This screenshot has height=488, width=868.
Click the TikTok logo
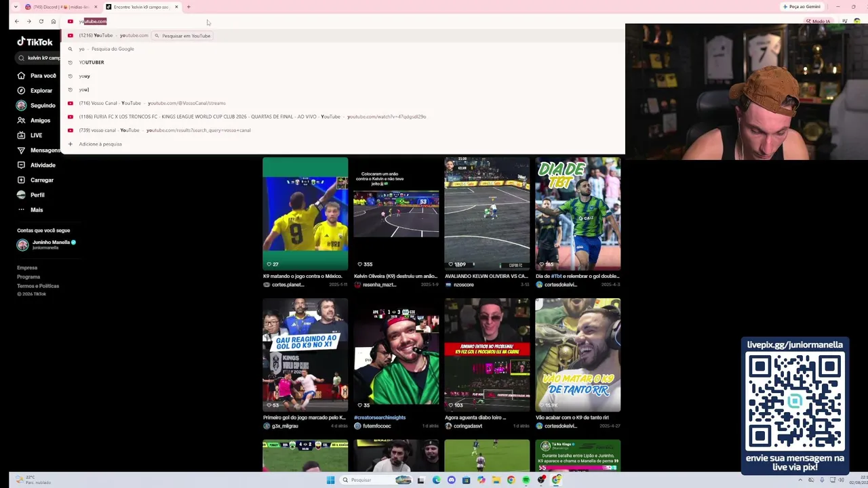(x=35, y=42)
